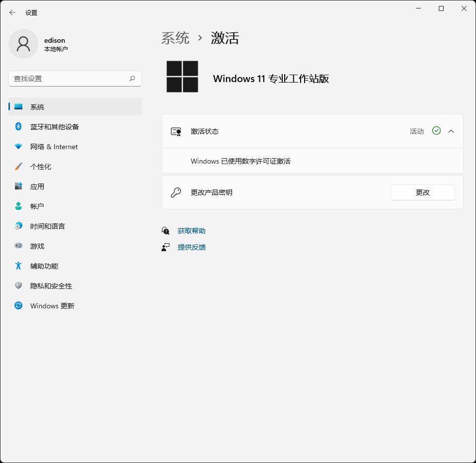
Task: Check Windows 更新 for updates
Action: 52,306
